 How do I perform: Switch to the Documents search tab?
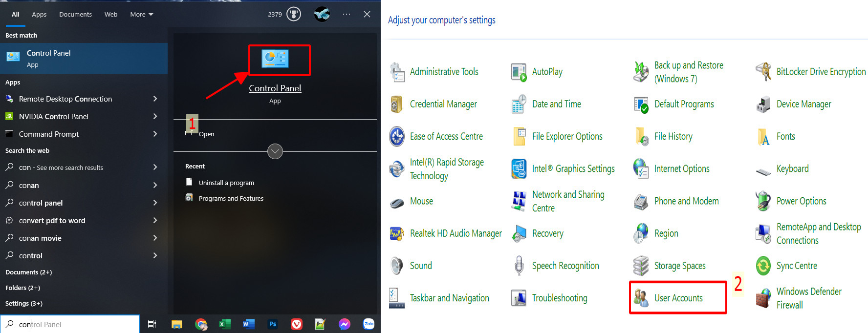[75, 15]
